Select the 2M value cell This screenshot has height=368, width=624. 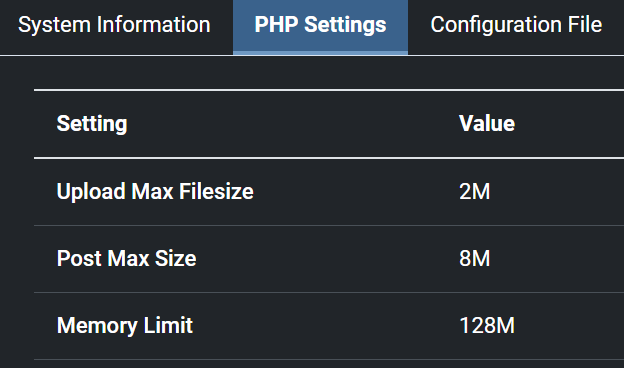click(x=474, y=191)
